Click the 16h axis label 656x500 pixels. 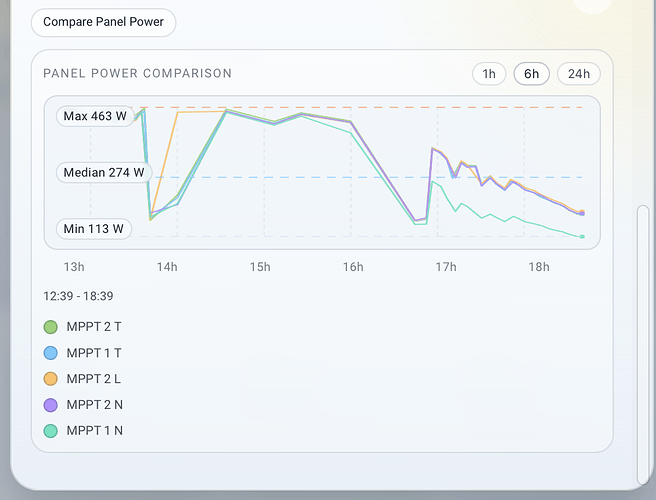353,267
